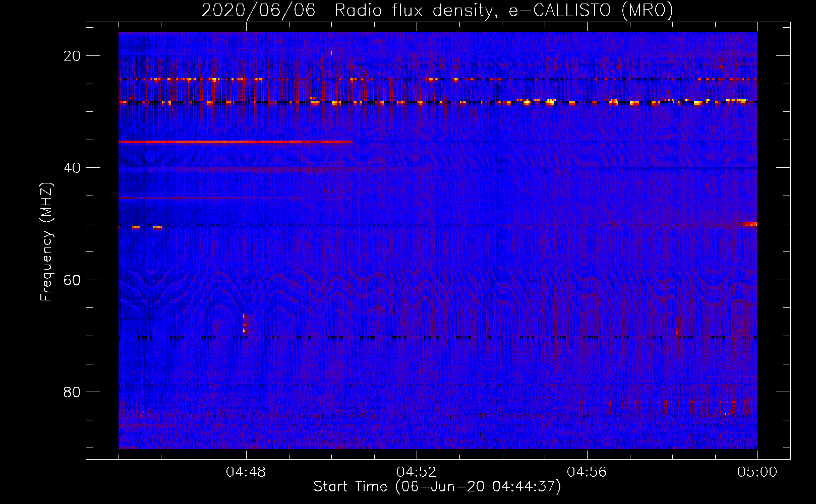816x504 pixels.
Task: Click the bright yellow band near 28 MHz
Action: click(438, 102)
